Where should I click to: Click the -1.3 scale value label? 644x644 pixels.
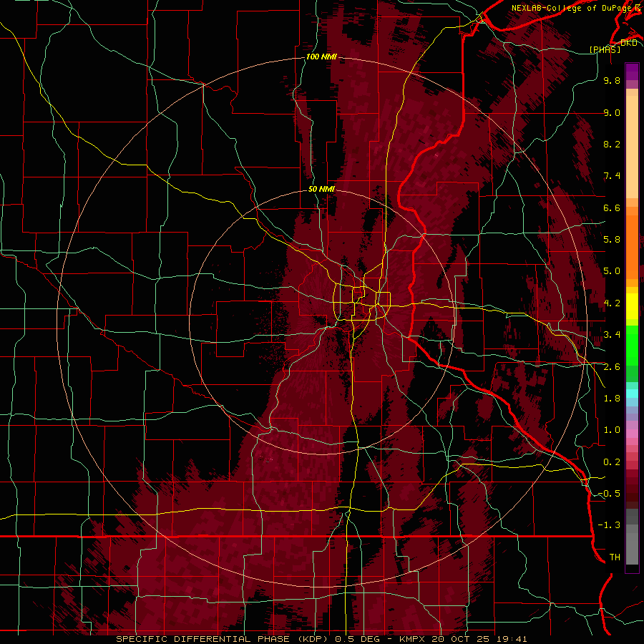point(609,525)
